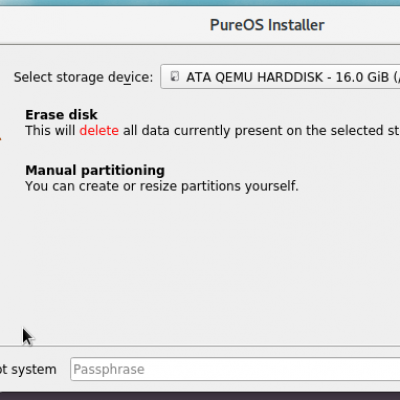The height and width of the screenshot is (400, 400).
Task: Click the PureOS Installer window title
Action: pyautogui.click(x=267, y=25)
